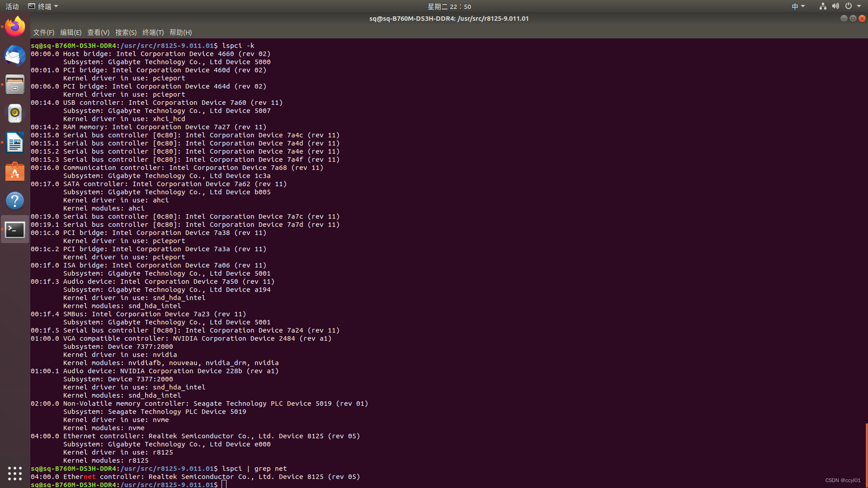Viewport: 868px width, 488px height.
Task: Click the network status icon
Action: tap(823, 6)
